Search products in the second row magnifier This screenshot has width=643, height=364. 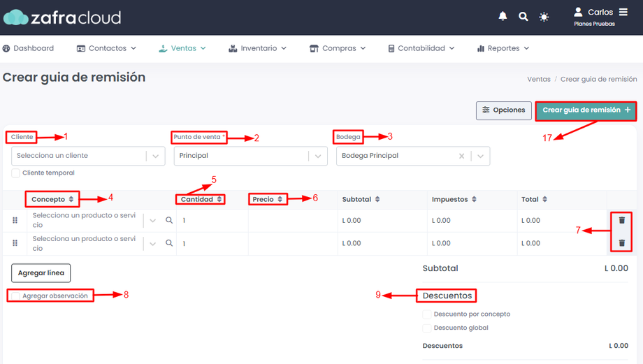pyautogui.click(x=169, y=243)
